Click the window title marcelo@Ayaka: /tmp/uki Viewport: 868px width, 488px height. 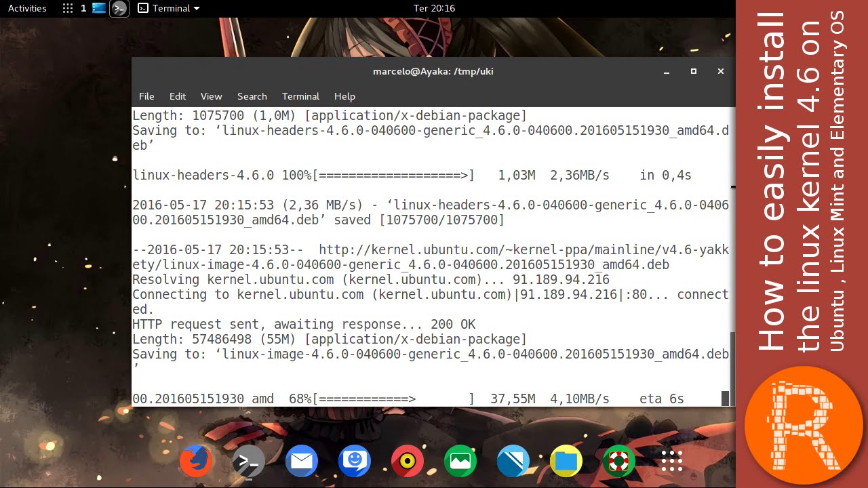point(433,71)
